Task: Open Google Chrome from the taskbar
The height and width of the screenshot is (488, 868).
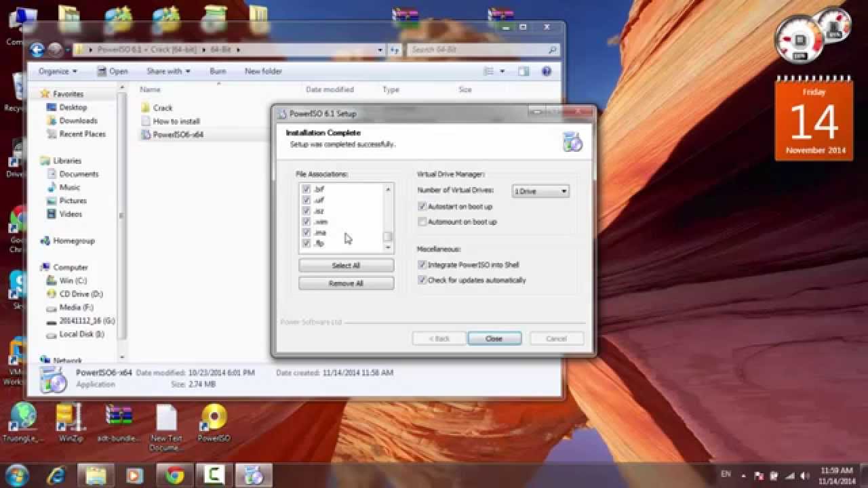Action: point(175,474)
